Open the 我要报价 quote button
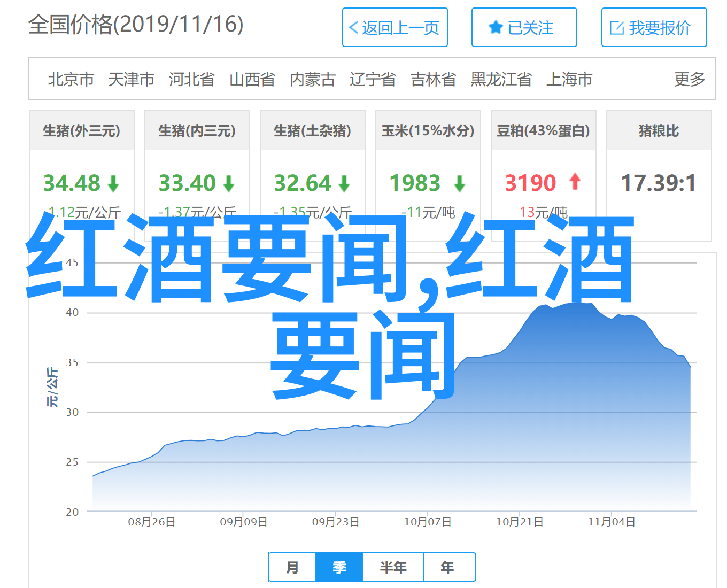This screenshot has height=588, width=727. click(654, 27)
